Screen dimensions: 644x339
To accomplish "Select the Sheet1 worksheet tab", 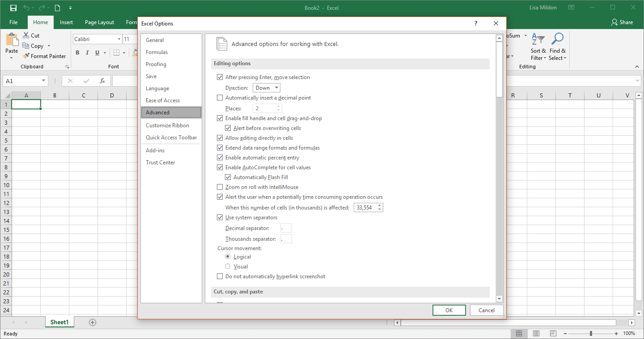I will tap(59, 322).
